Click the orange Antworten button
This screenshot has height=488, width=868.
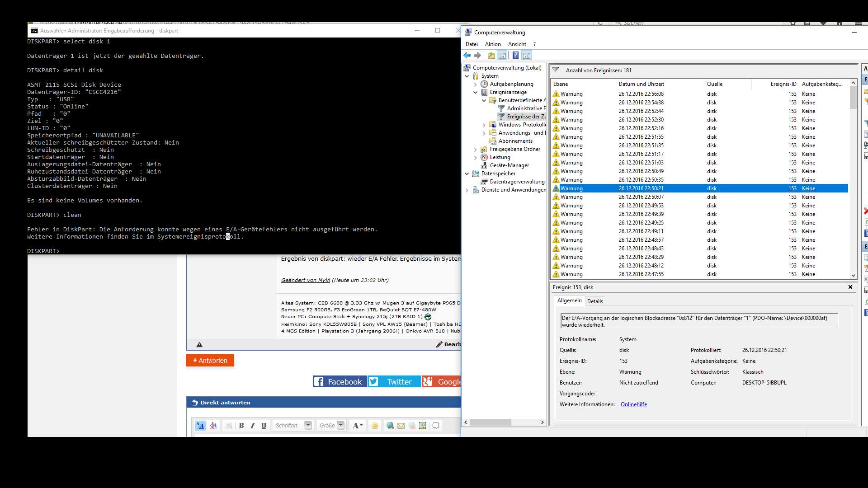(210, 361)
